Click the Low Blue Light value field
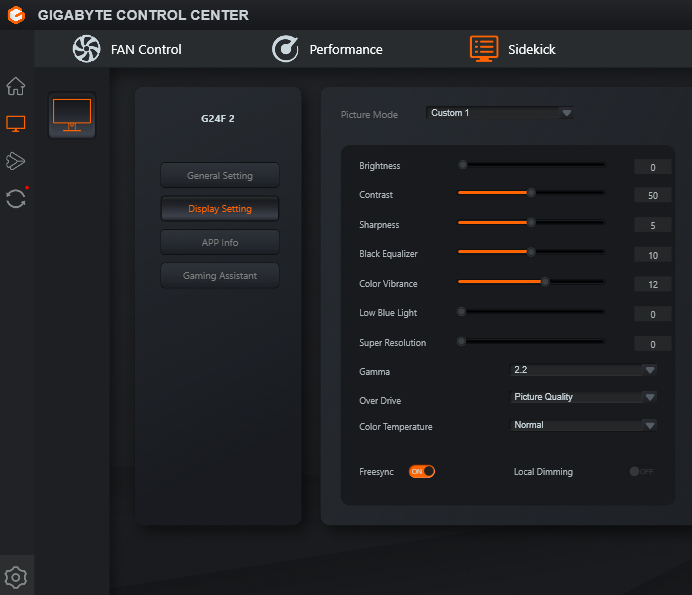This screenshot has height=595, width=692. (653, 314)
